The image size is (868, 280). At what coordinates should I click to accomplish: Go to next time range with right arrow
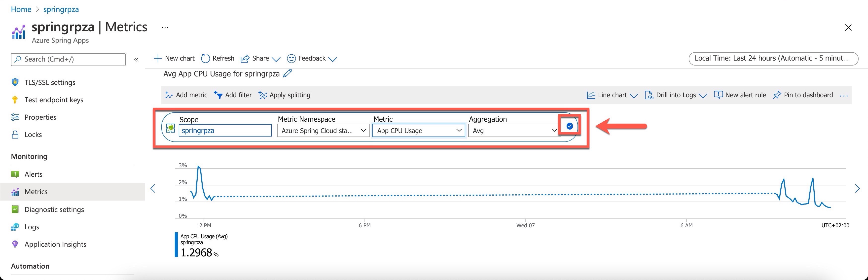(858, 188)
